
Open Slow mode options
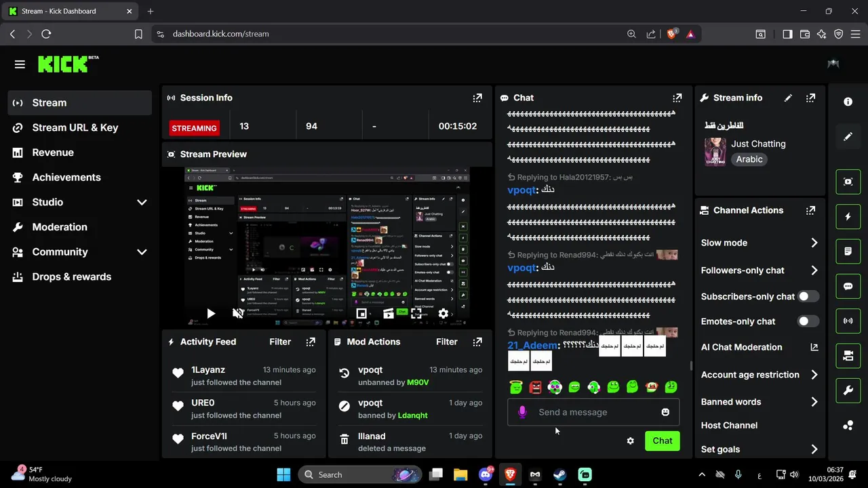click(x=759, y=243)
